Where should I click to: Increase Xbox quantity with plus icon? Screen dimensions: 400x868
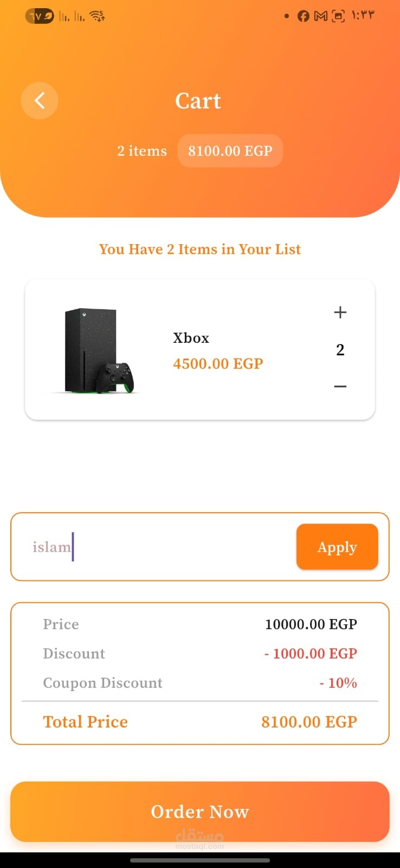[340, 312]
